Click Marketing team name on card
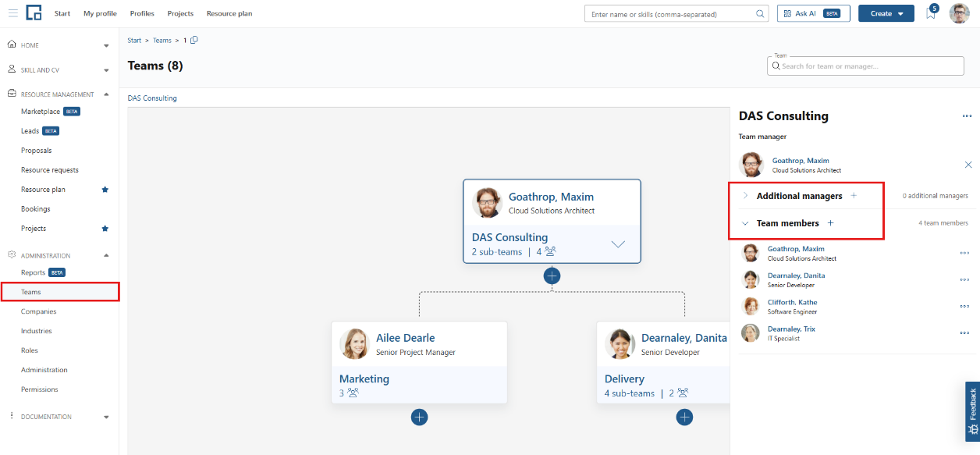This screenshot has width=980, height=455. [364, 379]
